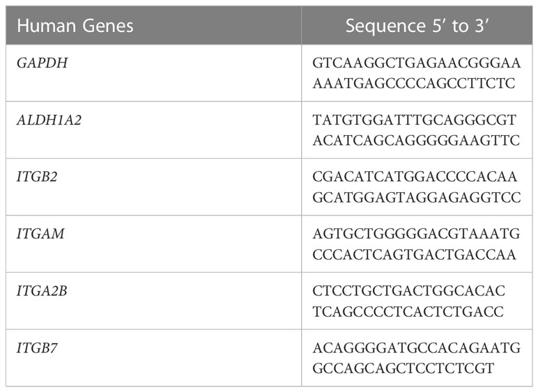This screenshot has width=538, height=392.
Task: Click ITGA2B sequence CTCCTGCTGACTGGCACAC
Action: tap(408, 291)
